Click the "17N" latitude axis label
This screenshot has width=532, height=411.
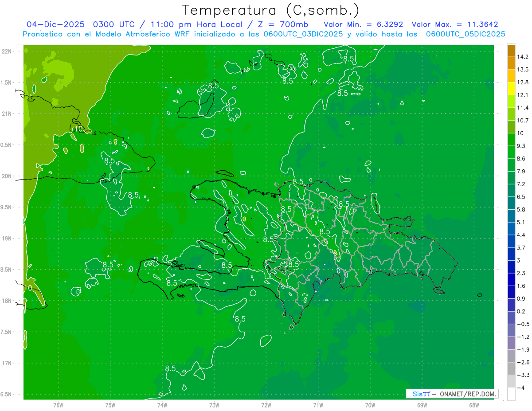7,363
